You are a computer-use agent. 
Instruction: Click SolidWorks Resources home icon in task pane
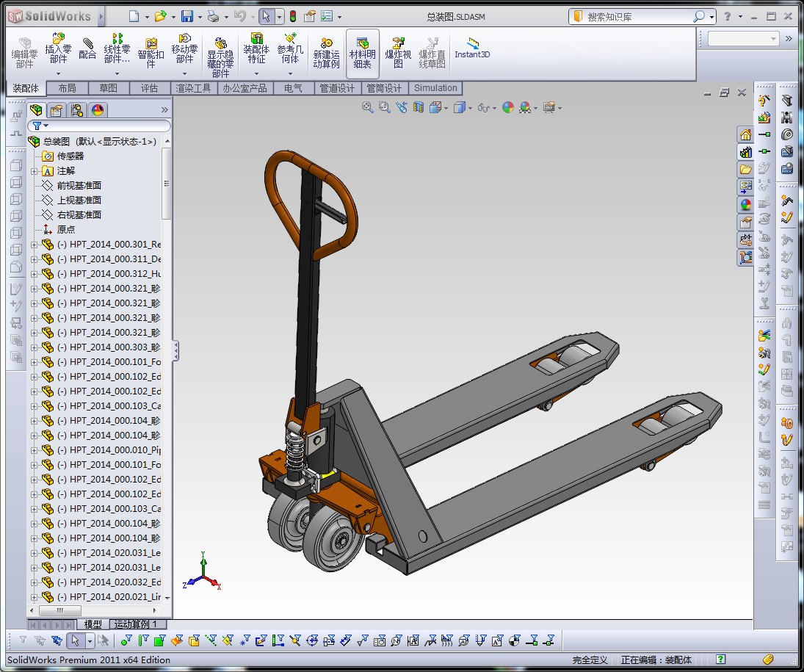(x=745, y=135)
